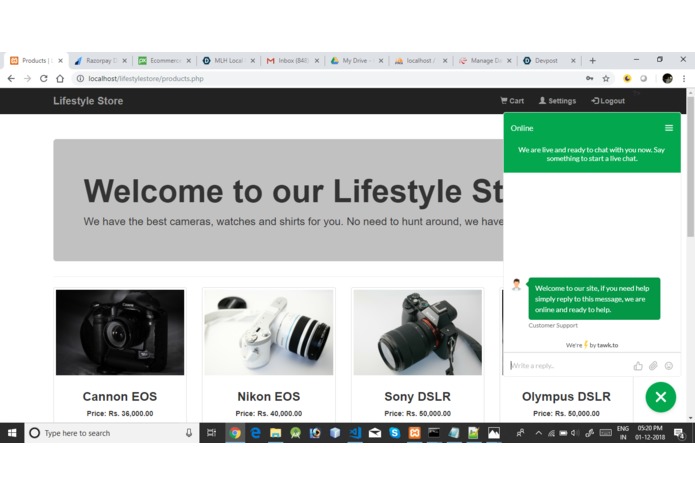Close the Products tab

click(x=61, y=61)
